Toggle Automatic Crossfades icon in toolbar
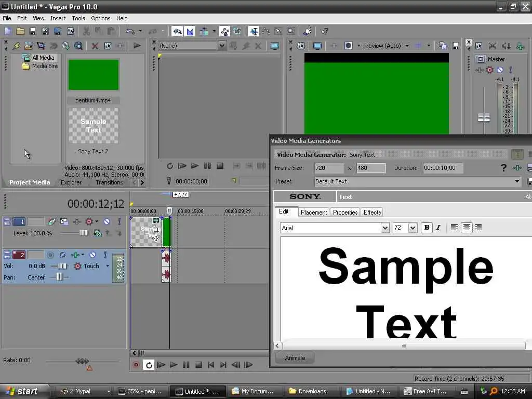 pyautogui.click(x=190, y=31)
